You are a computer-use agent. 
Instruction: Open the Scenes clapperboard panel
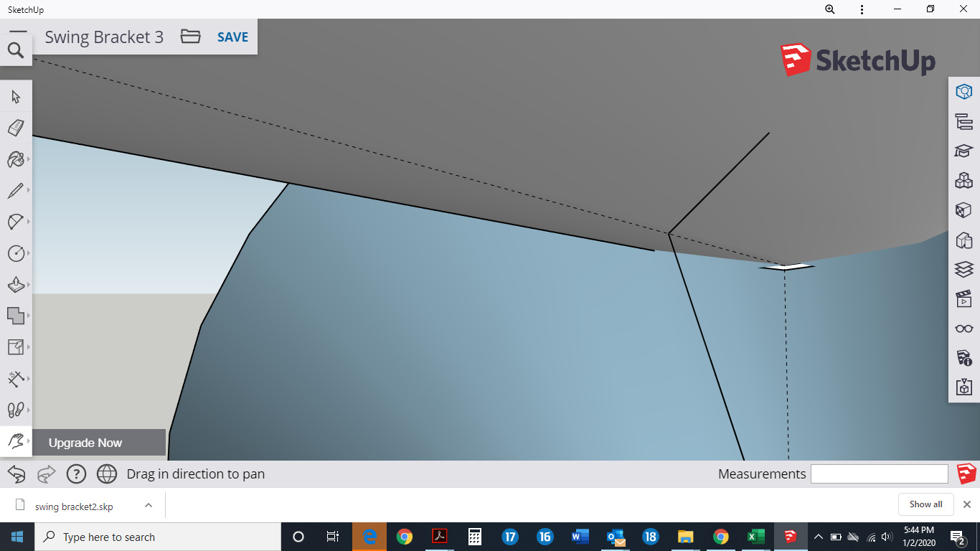963,298
